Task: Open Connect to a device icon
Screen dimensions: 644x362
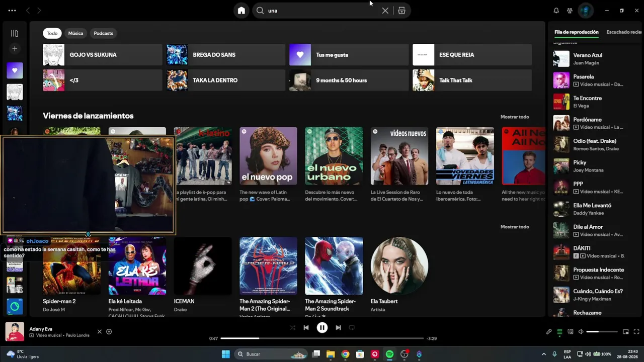Action: (571, 332)
